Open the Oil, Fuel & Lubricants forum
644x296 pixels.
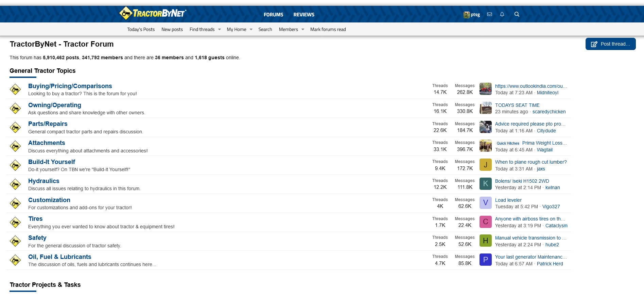pyautogui.click(x=60, y=257)
